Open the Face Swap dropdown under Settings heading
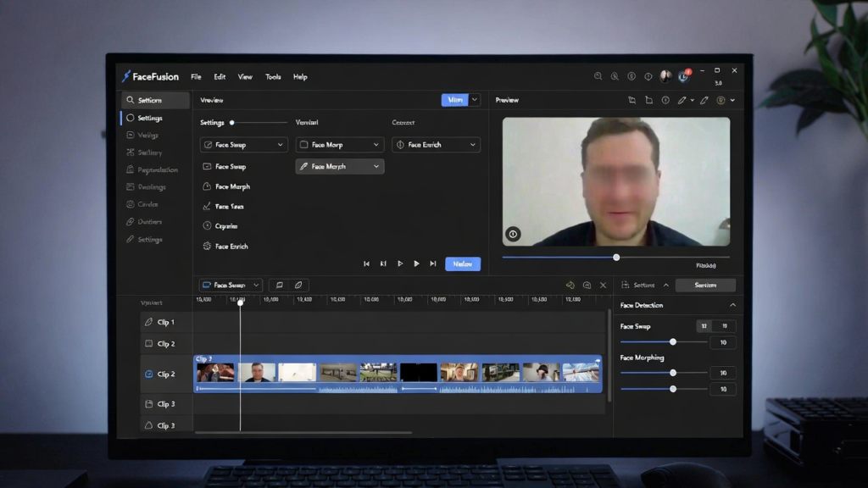 [x=243, y=144]
